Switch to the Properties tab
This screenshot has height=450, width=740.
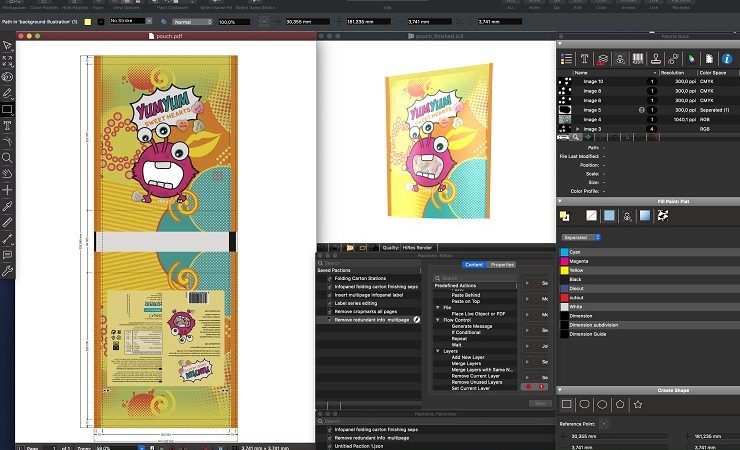[502, 265]
